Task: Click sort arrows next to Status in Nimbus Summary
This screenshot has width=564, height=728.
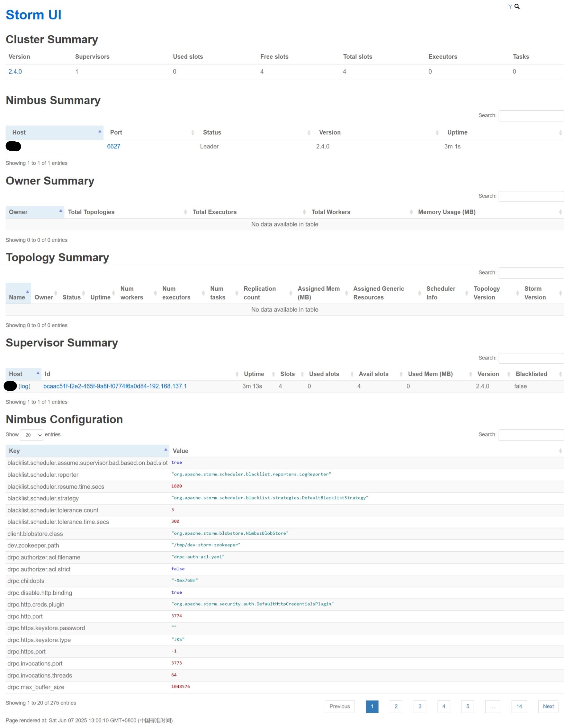Action: pos(309,133)
